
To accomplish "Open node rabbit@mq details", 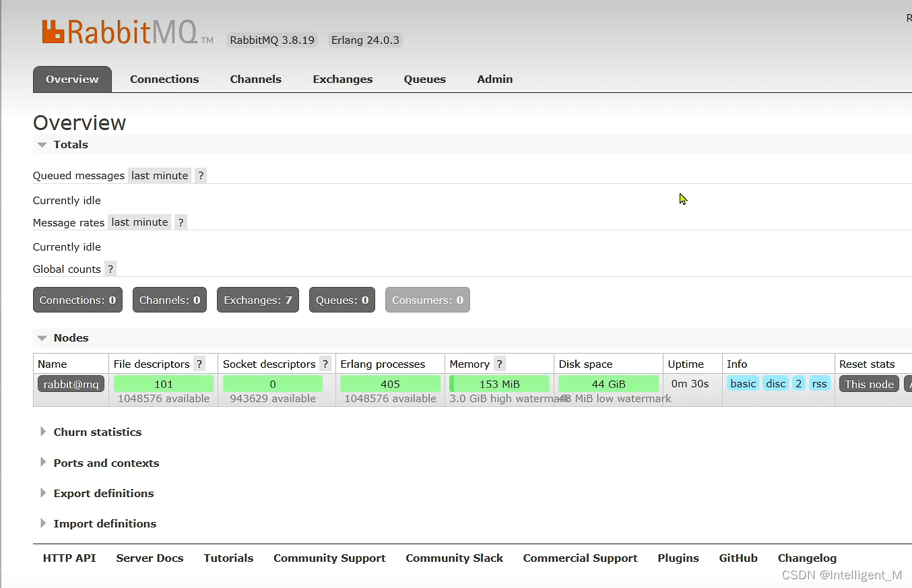I will point(71,384).
